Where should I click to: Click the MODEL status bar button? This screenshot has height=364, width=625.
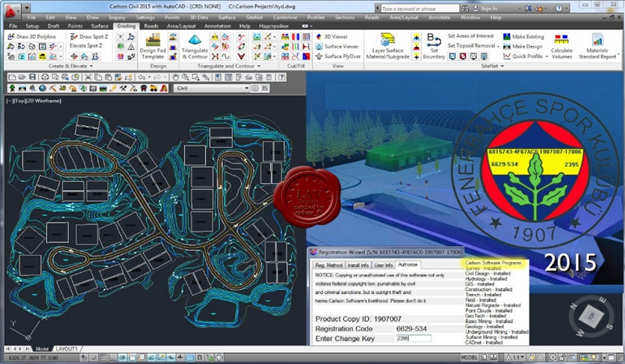(x=469, y=358)
